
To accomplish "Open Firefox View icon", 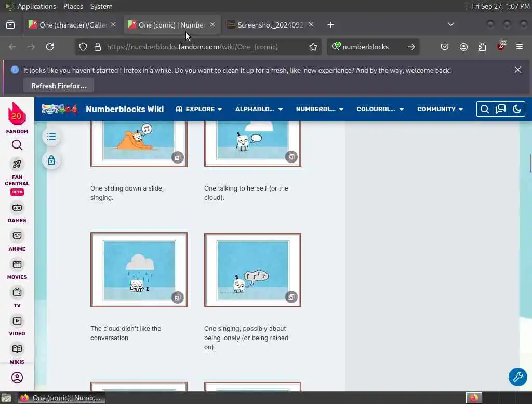I will [x=10, y=25].
